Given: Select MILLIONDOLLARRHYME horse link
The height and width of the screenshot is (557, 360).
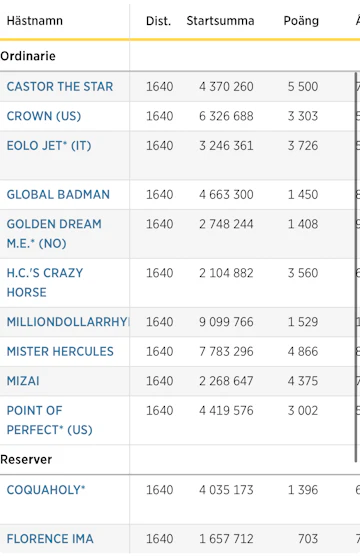Looking at the screenshot, I should point(68,322).
